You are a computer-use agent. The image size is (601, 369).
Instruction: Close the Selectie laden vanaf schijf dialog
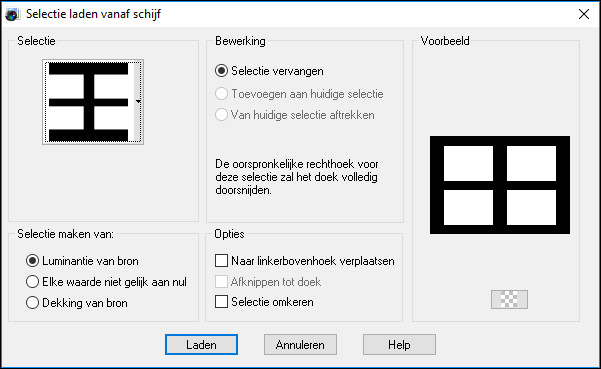tap(584, 14)
